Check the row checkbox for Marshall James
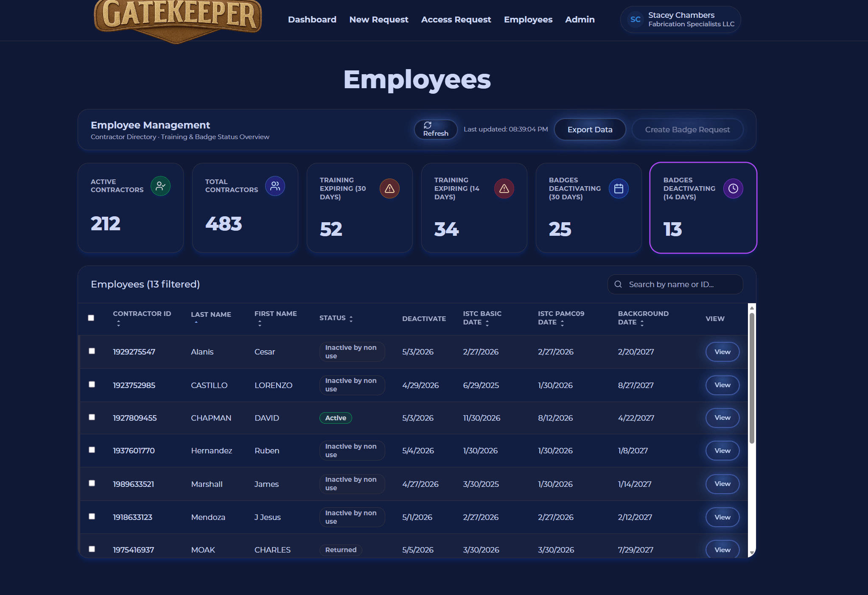Image resolution: width=868 pixels, height=595 pixels. (92, 483)
